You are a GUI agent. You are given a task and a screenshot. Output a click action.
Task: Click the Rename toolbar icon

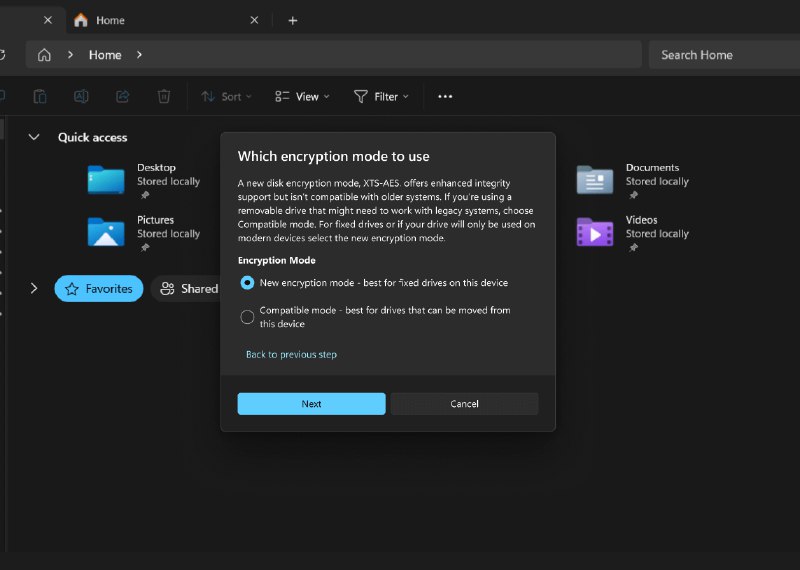click(x=81, y=96)
